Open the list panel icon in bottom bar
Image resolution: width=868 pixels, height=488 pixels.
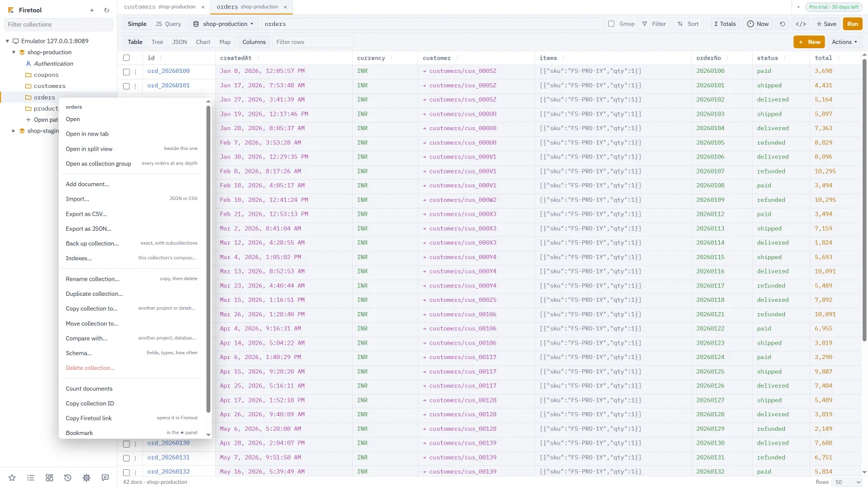click(31, 478)
